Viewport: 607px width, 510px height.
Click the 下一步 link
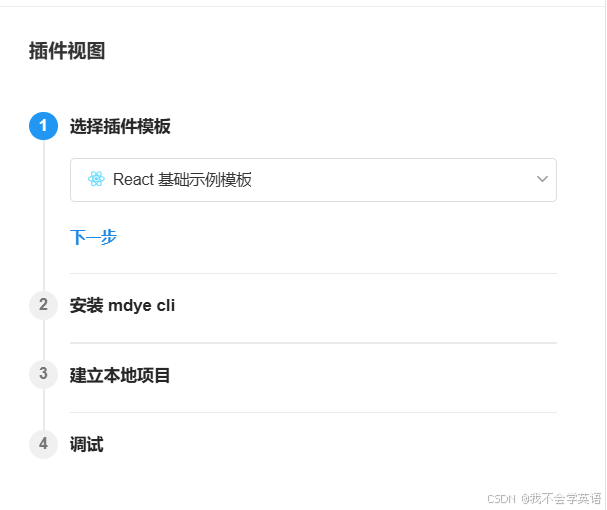click(93, 237)
